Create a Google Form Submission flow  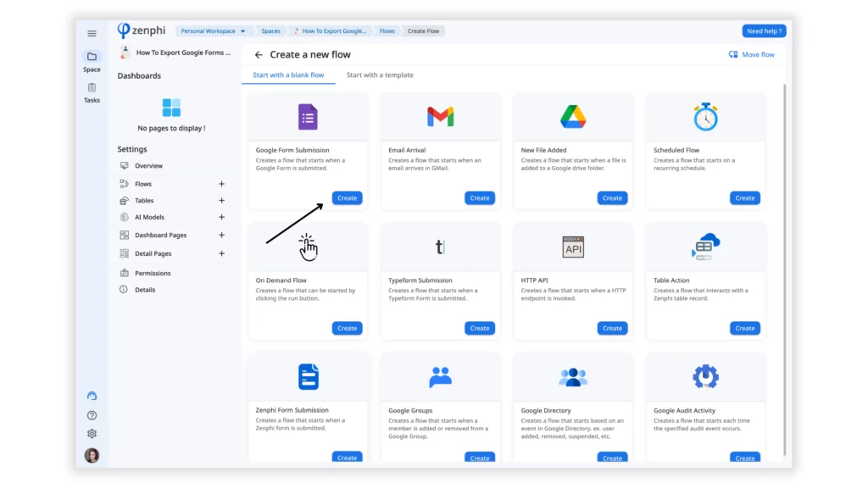click(347, 198)
